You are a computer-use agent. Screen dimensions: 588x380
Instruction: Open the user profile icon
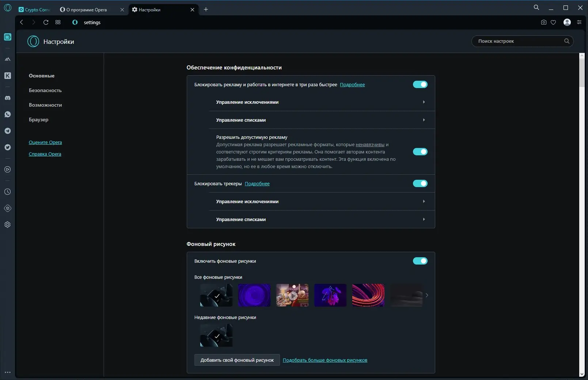(567, 22)
